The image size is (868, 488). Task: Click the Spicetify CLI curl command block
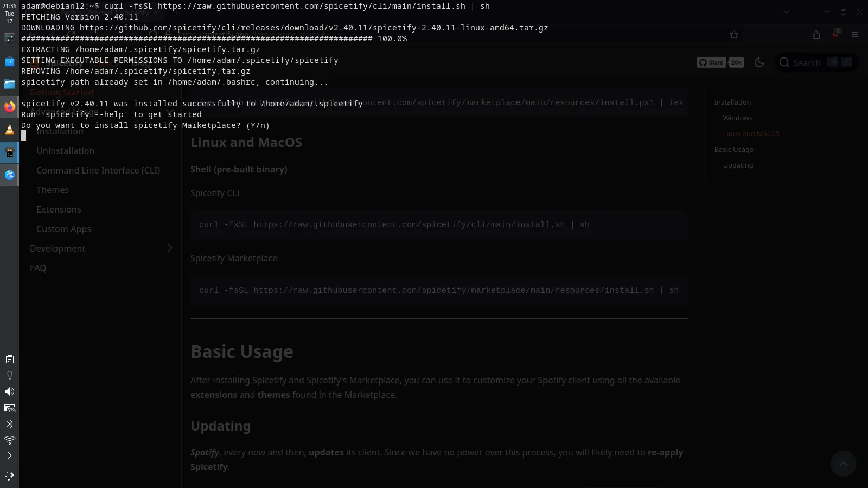(x=439, y=224)
